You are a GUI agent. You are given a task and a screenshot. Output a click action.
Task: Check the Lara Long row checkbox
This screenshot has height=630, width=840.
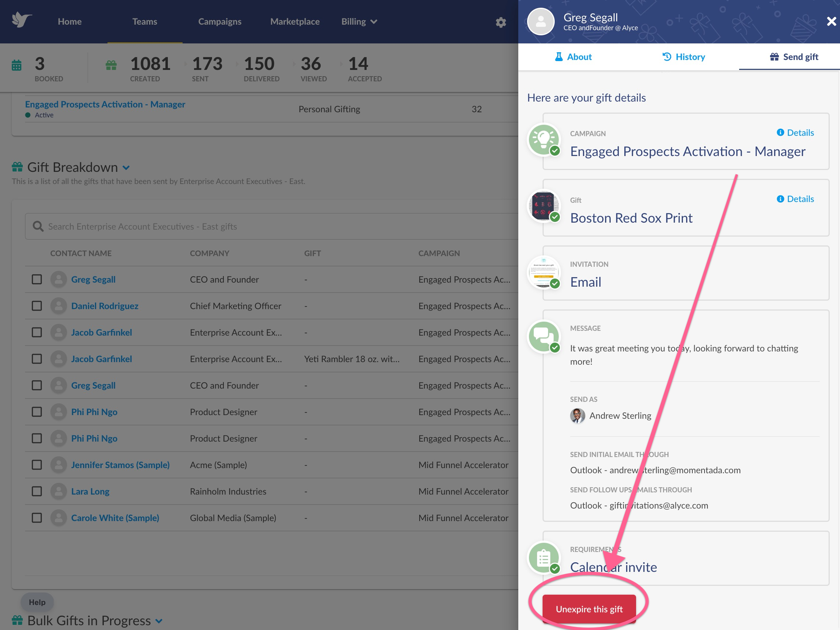[x=37, y=491]
